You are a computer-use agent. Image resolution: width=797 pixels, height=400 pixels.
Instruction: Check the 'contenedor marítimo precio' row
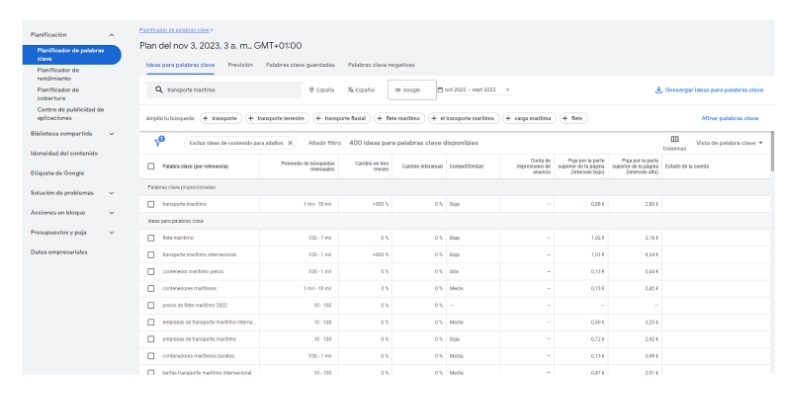[150, 271]
